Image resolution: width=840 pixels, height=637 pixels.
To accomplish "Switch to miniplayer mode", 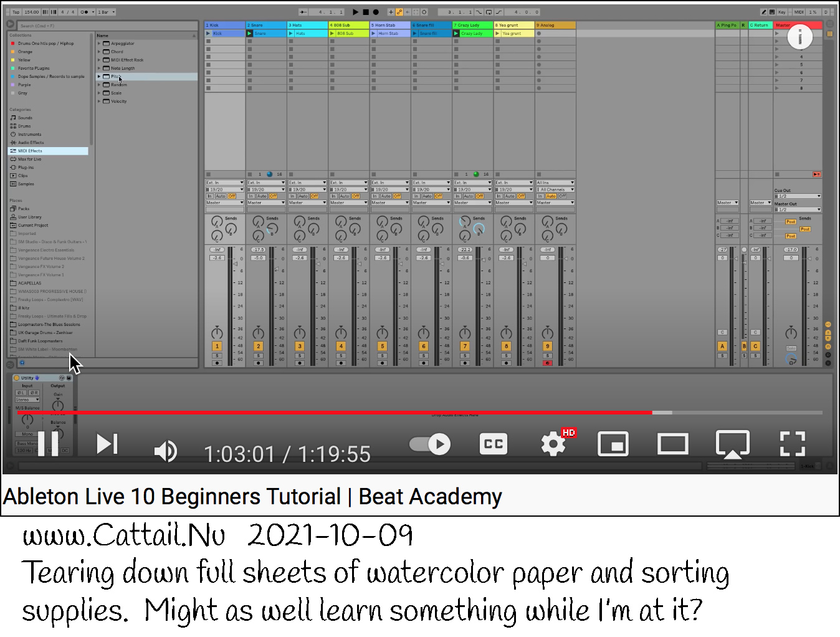I will [x=613, y=444].
